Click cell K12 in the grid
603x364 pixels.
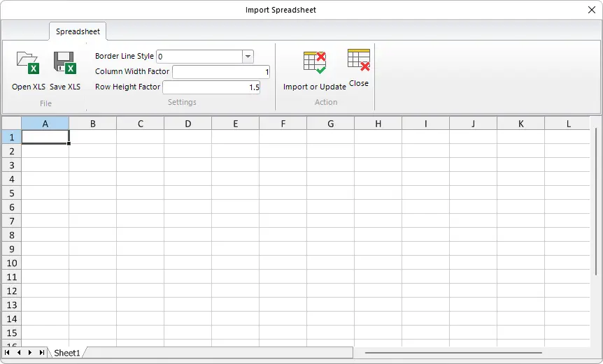(x=520, y=291)
